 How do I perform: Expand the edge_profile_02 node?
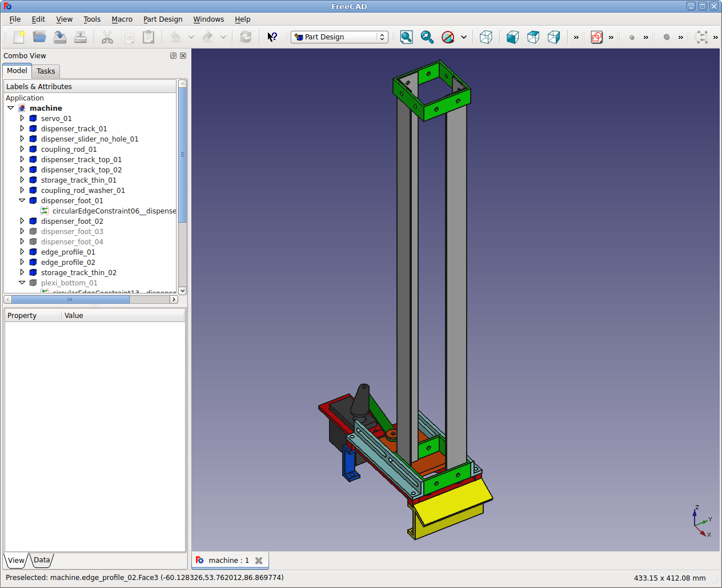pos(22,262)
